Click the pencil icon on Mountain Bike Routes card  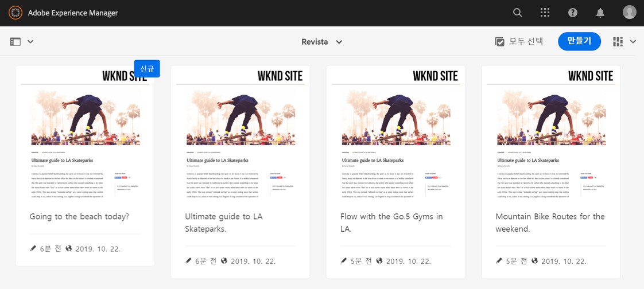499,261
